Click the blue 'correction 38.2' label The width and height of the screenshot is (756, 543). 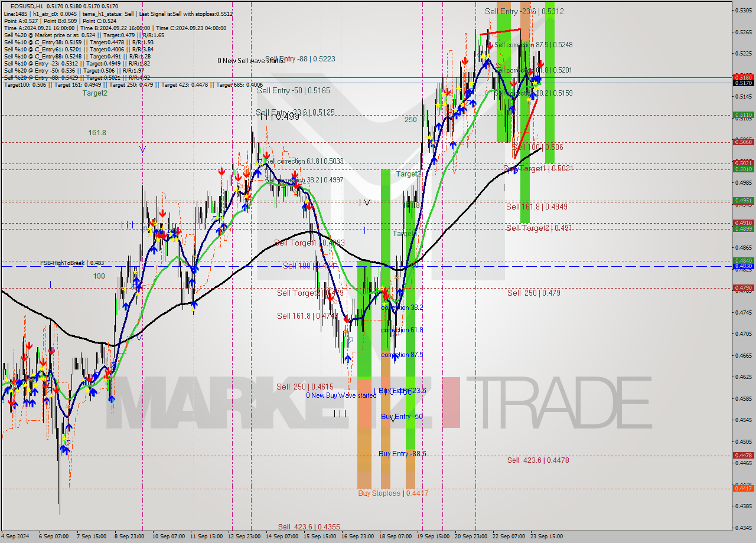[x=402, y=308]
